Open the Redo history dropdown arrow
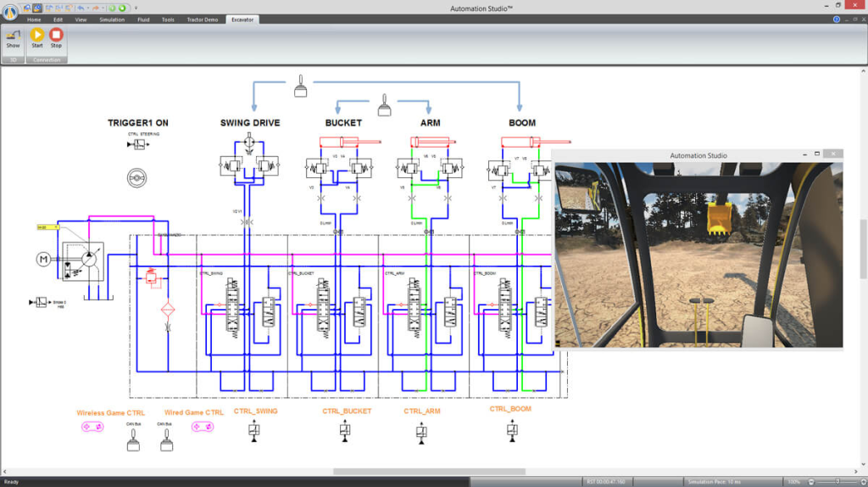Image resolution: width=868 pixels, height=487 pixels. pyautogui.click(x=103, y=8)
